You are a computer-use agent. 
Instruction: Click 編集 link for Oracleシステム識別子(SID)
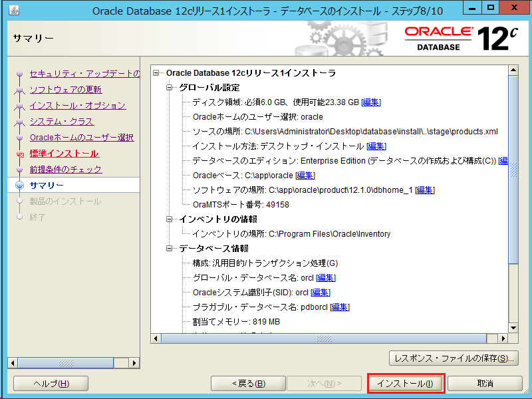coord(321,293)
